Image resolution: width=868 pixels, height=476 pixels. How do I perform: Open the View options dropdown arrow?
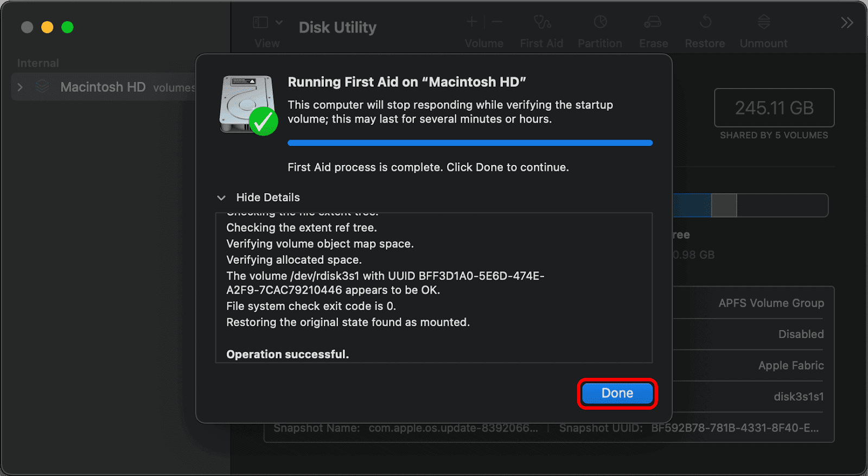(x=279, y=22)
